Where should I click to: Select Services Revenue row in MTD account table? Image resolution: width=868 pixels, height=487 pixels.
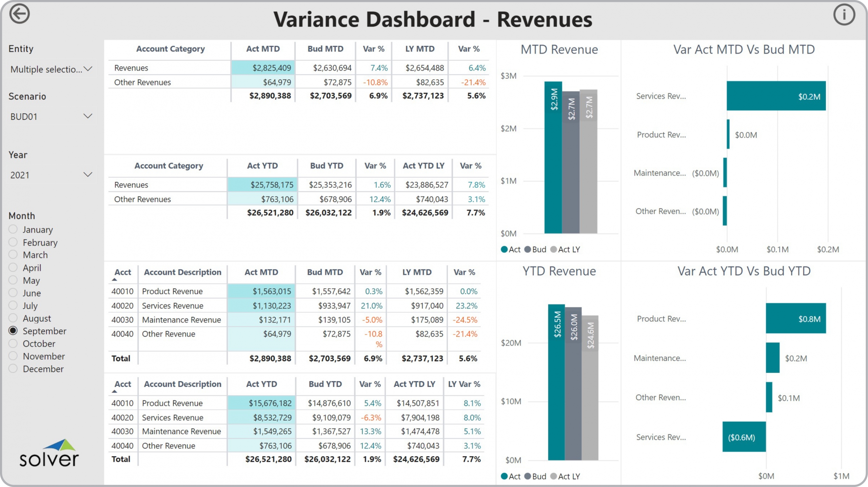click(x=172, y=306)
